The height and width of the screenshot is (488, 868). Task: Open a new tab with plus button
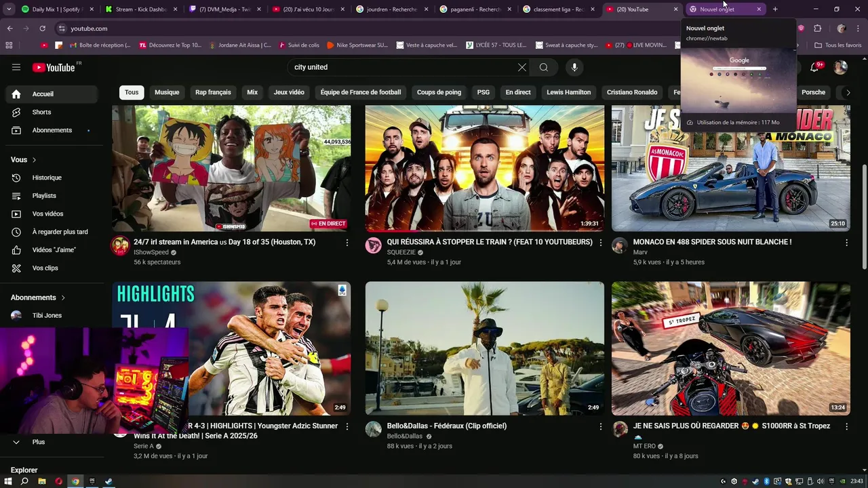click(x=775, y=9)
